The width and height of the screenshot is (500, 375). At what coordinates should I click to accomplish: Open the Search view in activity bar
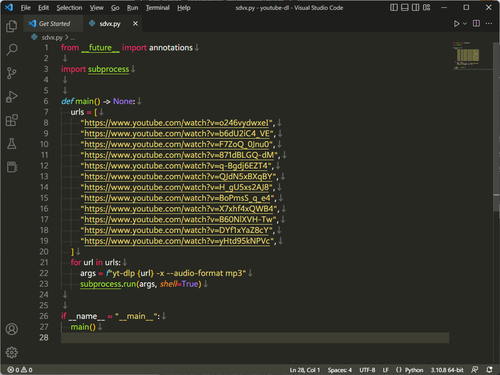pos(12,50)
